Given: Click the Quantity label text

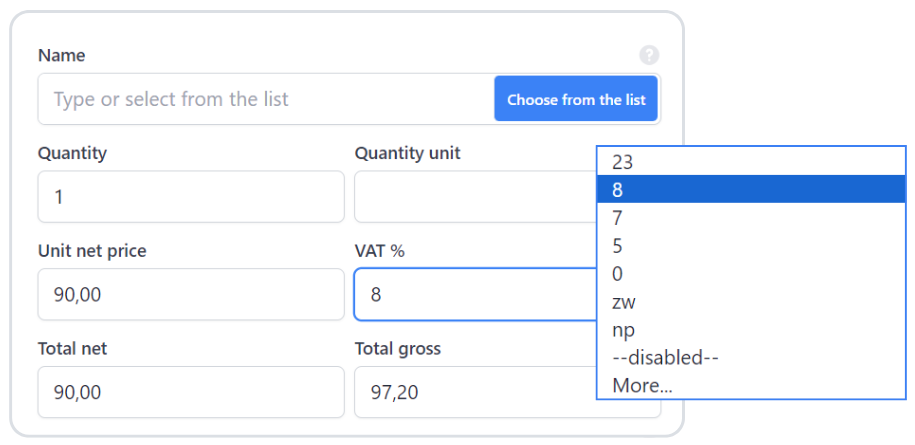Looking at the screenshot, I should pos(72,153).
